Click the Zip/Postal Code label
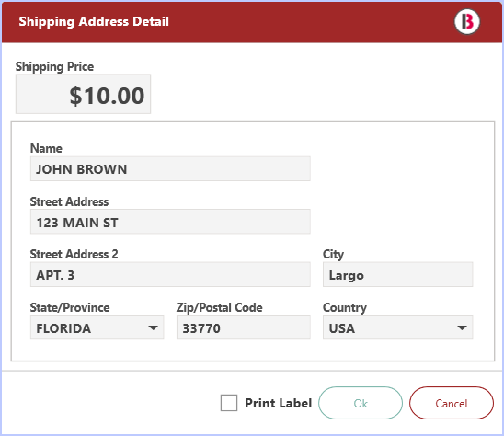504x436 pixels. (x=219, y=307)
